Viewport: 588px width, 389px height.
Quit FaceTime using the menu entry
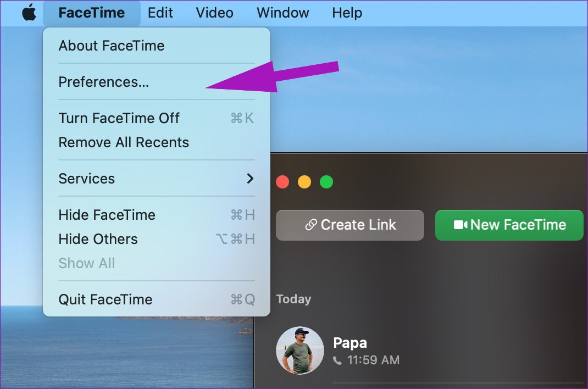[x=105, y=299]
